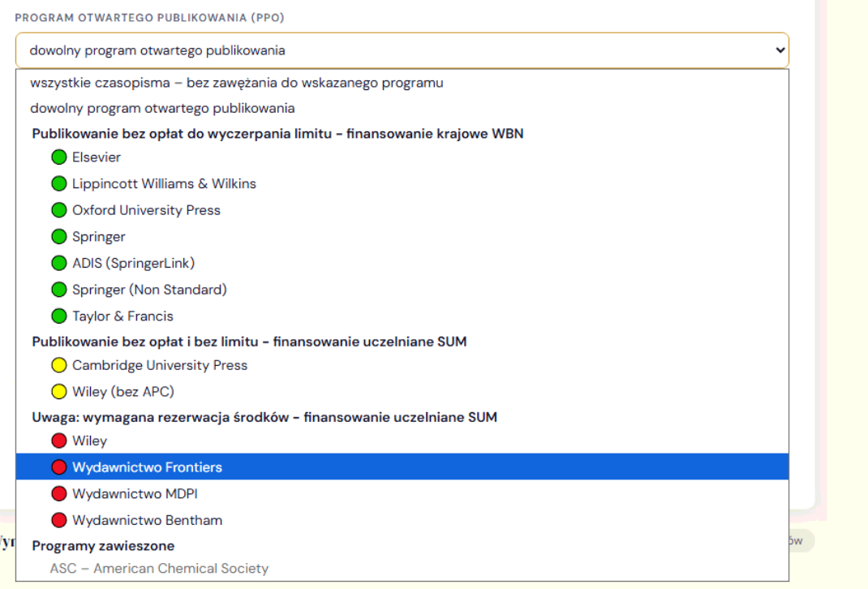This screenshot has height=589, width=868.
Task: Pick Lippincott Williams & Wilkins option
Action: click(x=402, y=184)
